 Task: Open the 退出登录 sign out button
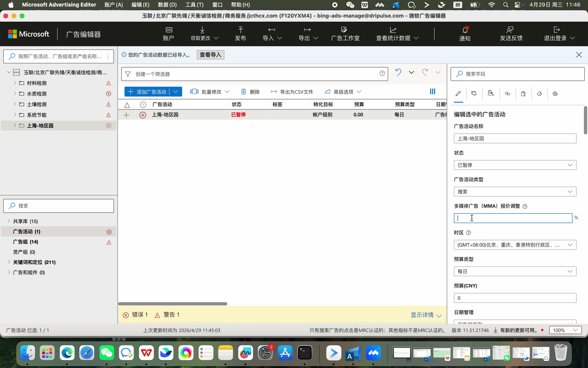pos(559,34)
